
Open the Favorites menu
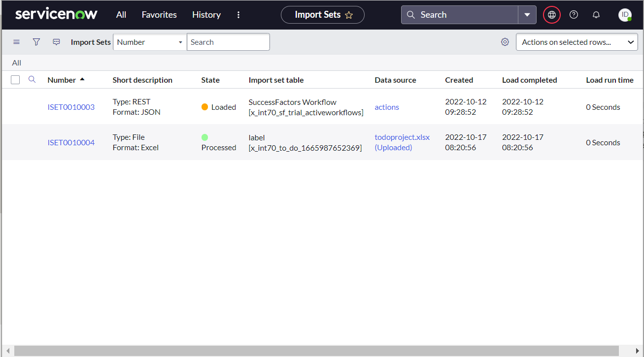tap(159, 14)
